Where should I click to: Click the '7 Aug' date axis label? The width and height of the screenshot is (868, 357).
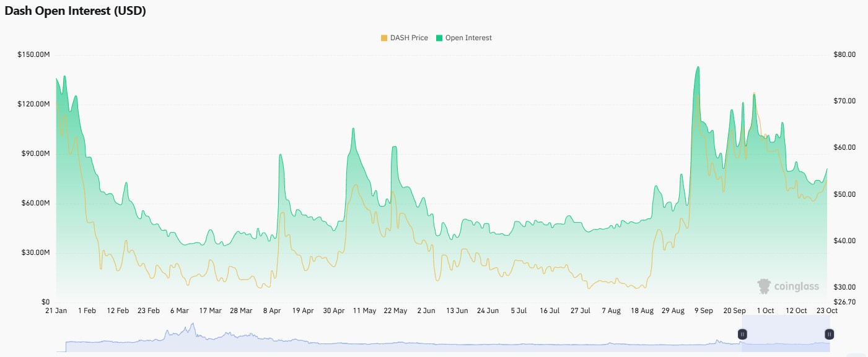click(611, 311)
